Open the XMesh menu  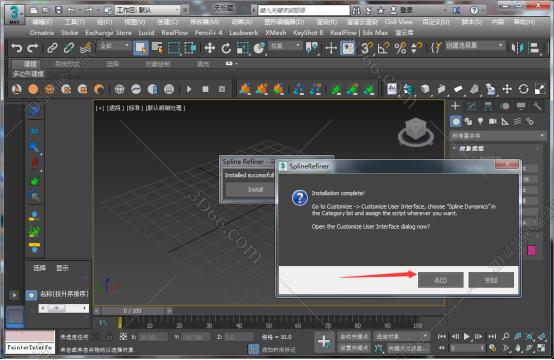[276, 33]
